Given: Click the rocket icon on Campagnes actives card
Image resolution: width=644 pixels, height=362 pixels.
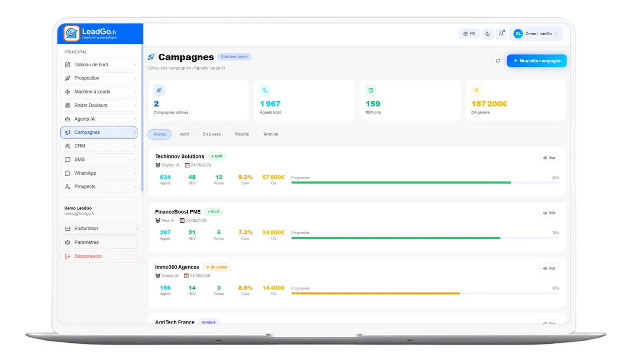Looking at the screenshot, I should coord(159,90).
